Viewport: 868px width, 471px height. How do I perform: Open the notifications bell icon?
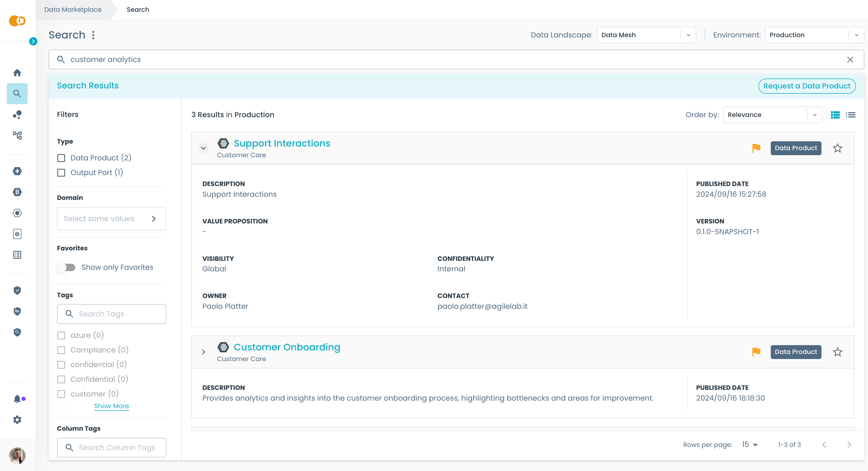(17, 399)
